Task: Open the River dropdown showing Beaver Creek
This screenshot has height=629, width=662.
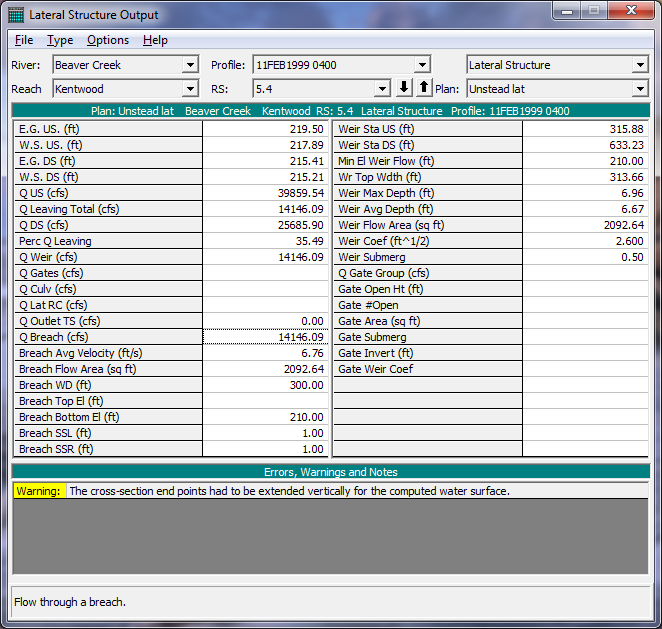Action: (x=190, y=65)
